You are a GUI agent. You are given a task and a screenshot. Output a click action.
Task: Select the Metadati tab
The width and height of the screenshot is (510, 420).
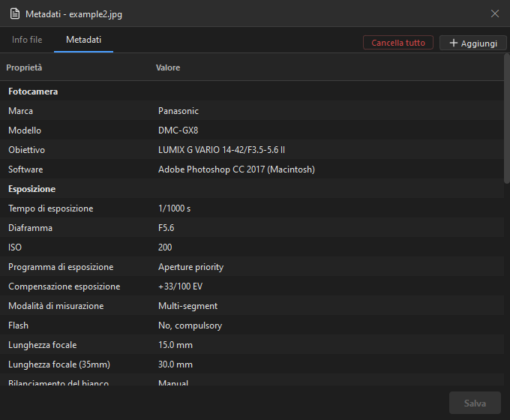(83, 40)
